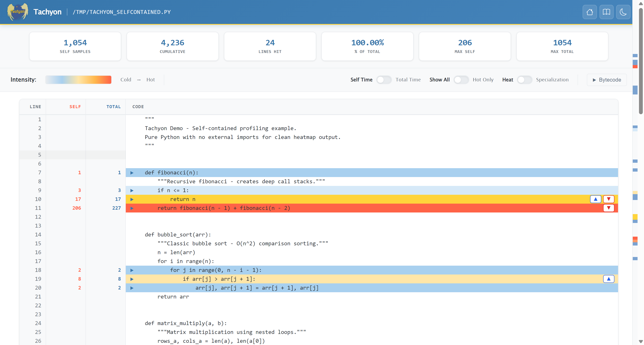Click the scrollbar down arrow
The height and width of the screenshot is (345, 644).
coord(641,342)
